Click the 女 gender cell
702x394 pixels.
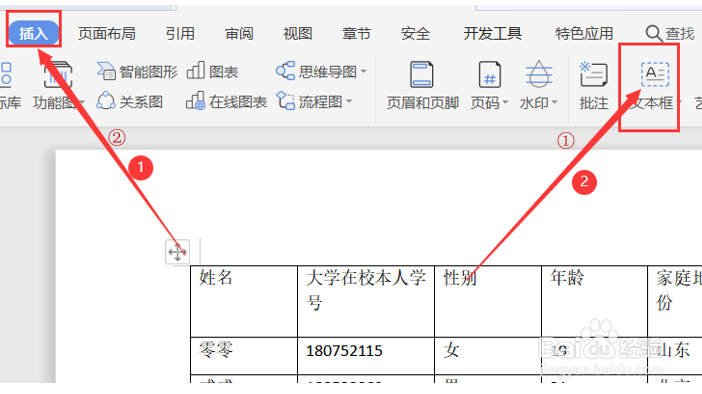488,356
